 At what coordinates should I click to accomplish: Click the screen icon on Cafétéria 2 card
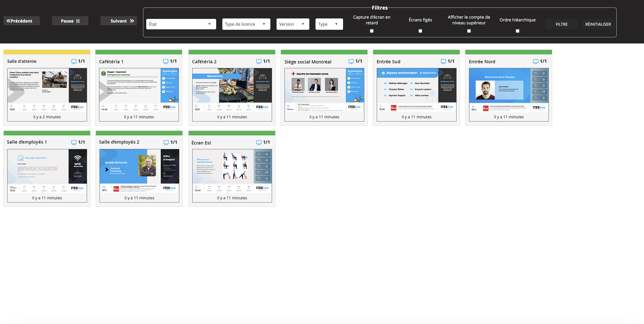[259, 61]
